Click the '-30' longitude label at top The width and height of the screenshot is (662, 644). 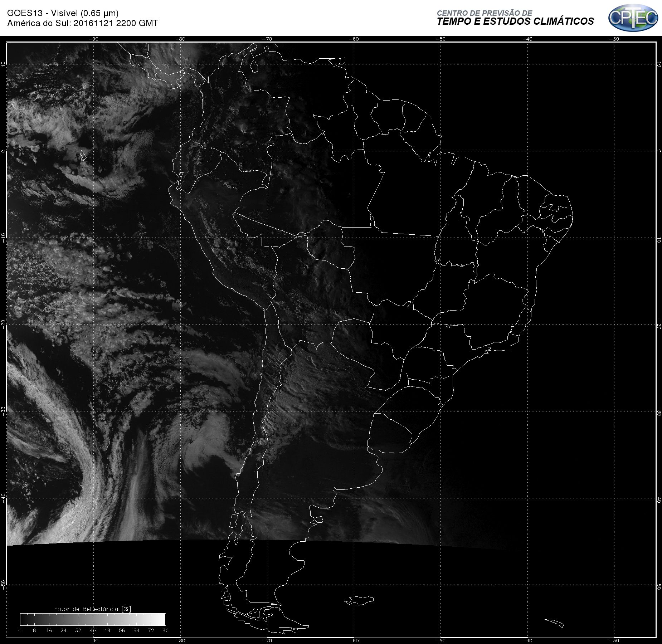[614, 39]
